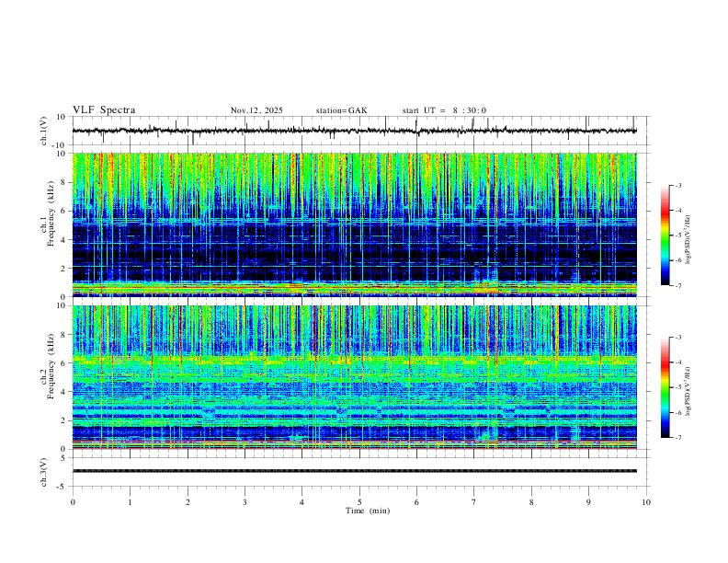Click the upper PSD color scale bar
This screenshot has height=563, width=728.
click(x=665, y=236)
